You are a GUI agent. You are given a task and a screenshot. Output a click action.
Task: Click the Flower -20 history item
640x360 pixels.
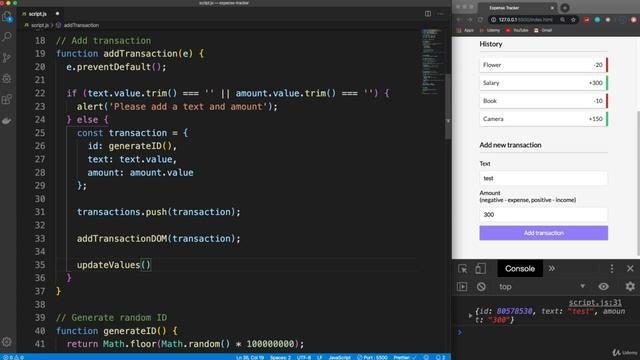pos(544,65)
